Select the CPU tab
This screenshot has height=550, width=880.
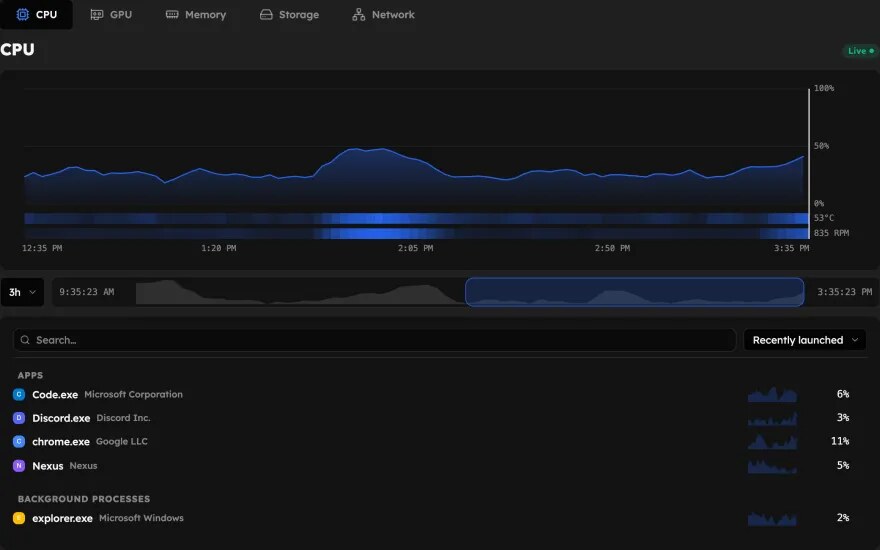36,15
